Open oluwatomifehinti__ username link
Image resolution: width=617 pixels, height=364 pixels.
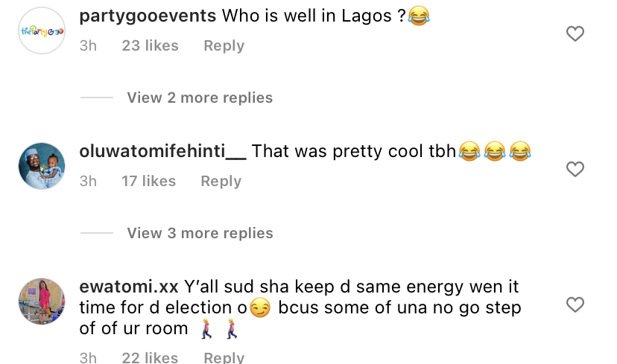click(x=162, y=151)
